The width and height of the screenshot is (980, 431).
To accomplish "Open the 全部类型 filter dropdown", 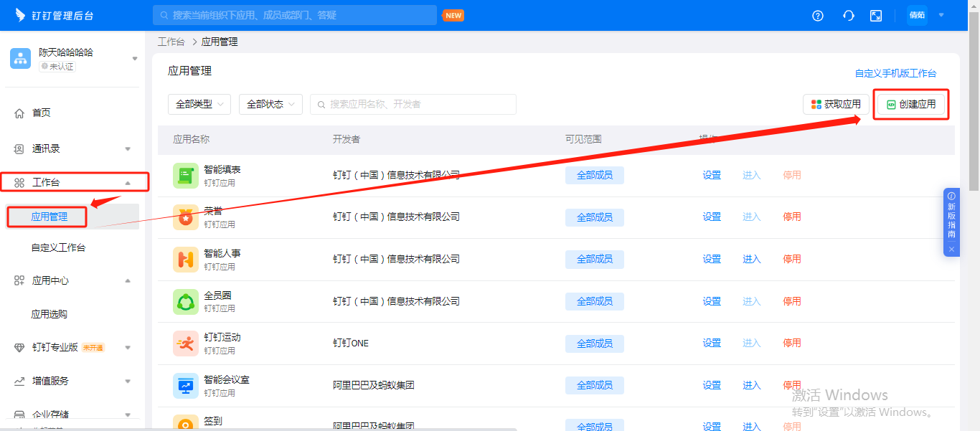I will pos(199,104).
